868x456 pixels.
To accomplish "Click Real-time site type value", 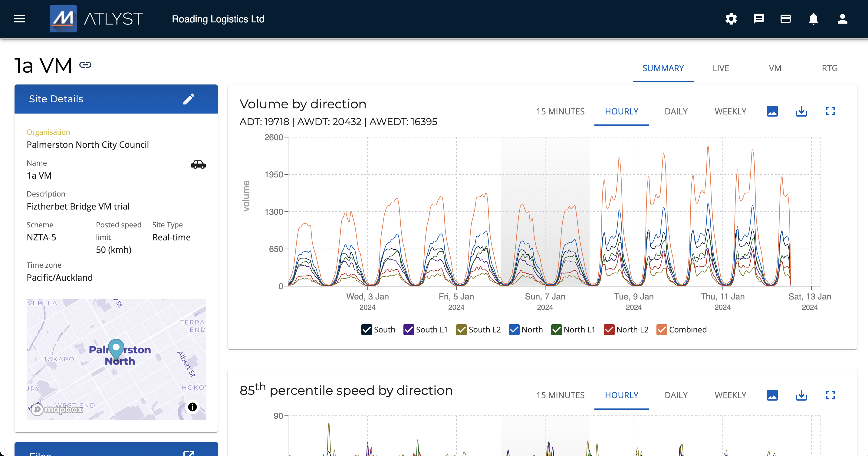I will [x=171, y=237].
